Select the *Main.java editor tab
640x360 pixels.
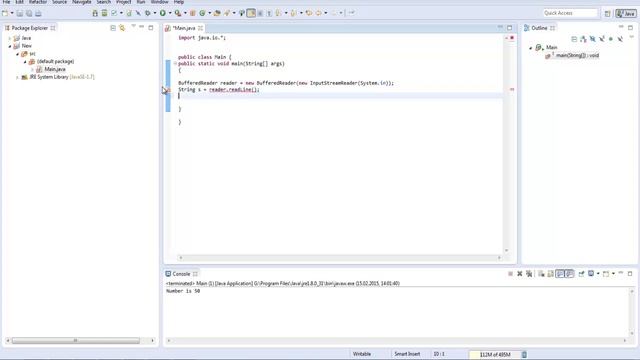184,28
